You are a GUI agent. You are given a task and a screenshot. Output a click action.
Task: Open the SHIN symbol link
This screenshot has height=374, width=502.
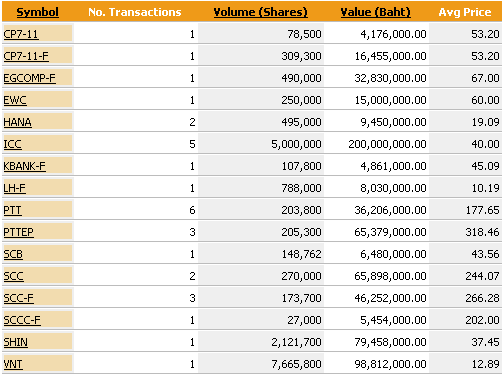pyautogui.click(x=16, y=342)
